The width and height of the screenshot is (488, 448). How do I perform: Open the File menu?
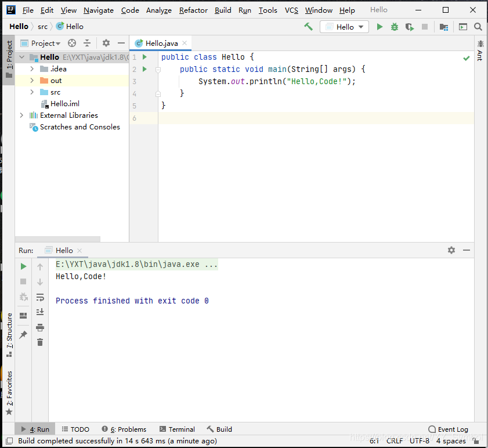pos(28,10)
